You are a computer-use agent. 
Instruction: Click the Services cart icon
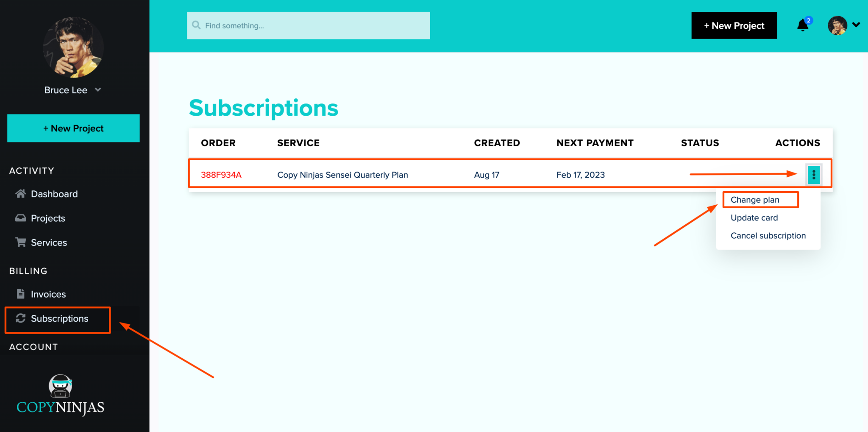point(20,242)
